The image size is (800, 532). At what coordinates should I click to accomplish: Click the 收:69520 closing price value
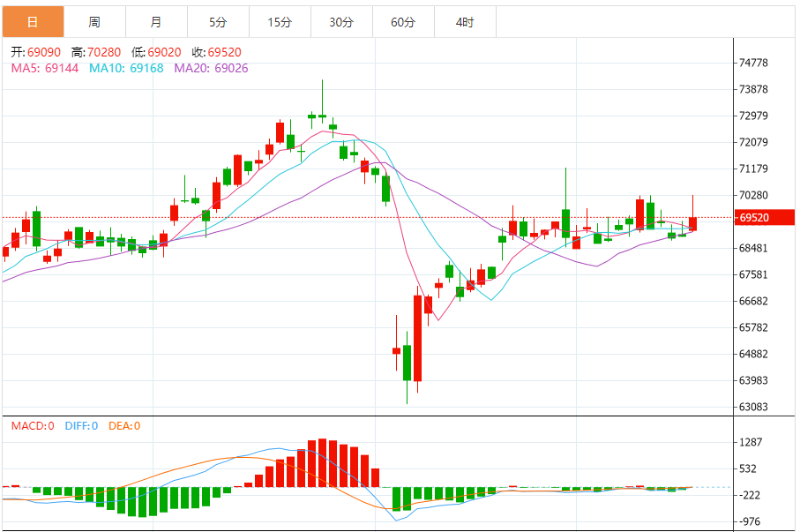tap(216, 52)
